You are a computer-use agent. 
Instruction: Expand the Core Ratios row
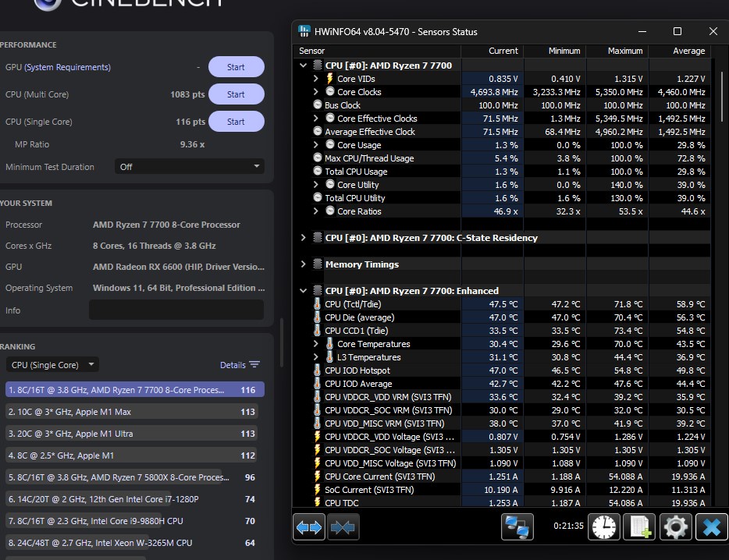pyautogui.click(x=315, y=211)
